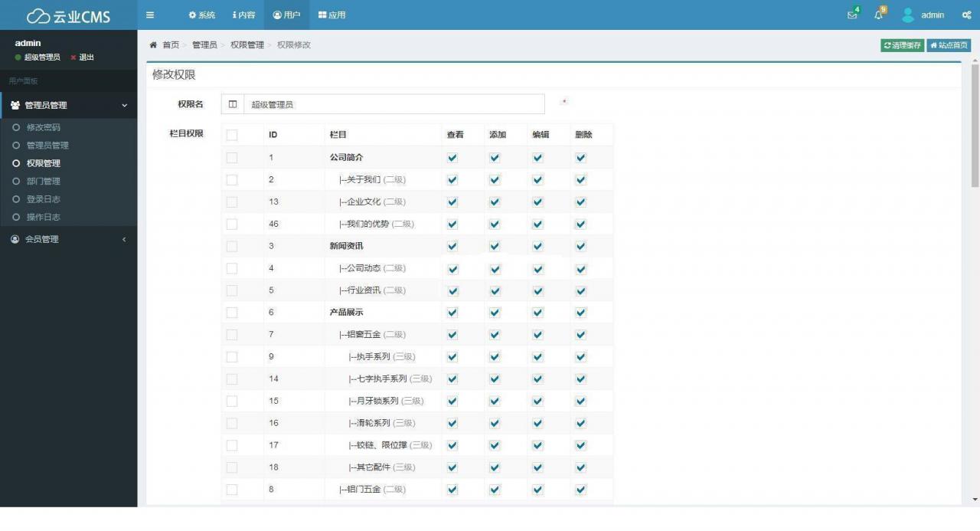Viewport: 980px width, 531px height.
Task: Click the home icon in breadcrumb
Action: (x=153, y=45)
